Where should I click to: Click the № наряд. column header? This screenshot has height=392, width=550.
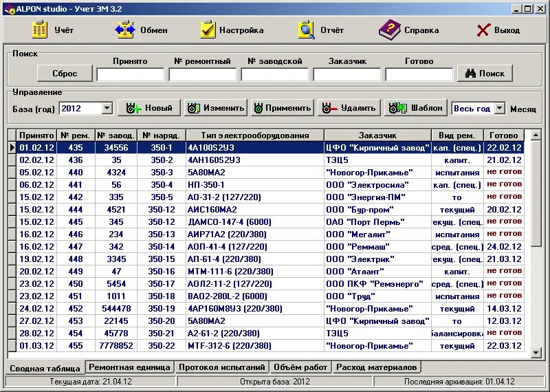pos(162,135)
